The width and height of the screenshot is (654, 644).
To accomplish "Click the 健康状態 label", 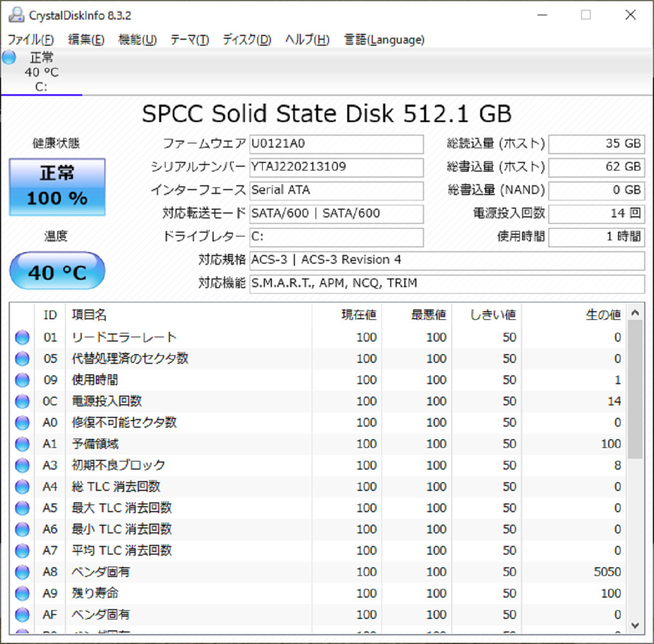I will pos(56,143).
